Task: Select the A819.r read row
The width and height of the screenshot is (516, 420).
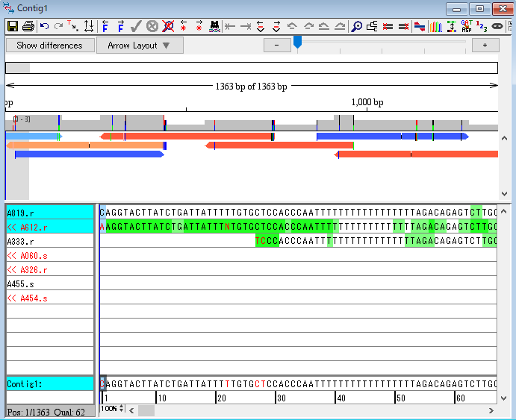Action: (x=50, y=213)
